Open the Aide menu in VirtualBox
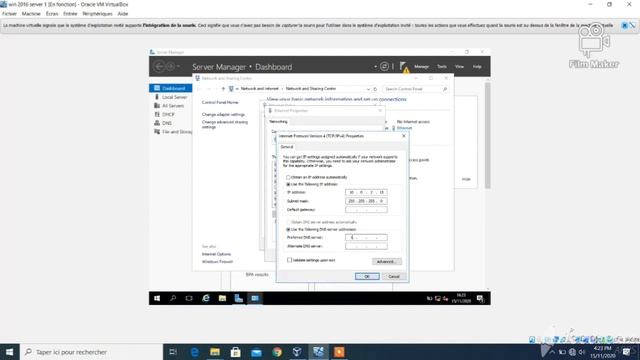The image size is (640, 360). click(122, 13)
